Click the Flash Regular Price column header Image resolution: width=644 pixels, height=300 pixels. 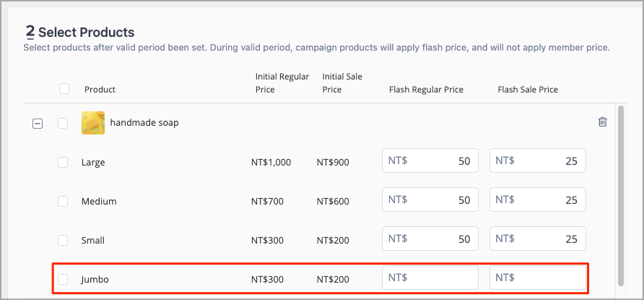point(426,90)
